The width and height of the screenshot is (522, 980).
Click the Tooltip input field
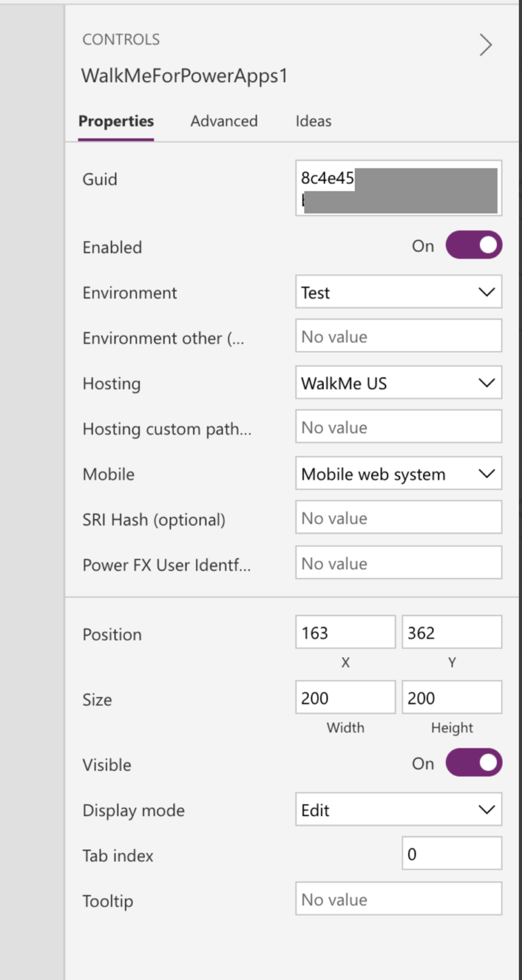point(398,899)
